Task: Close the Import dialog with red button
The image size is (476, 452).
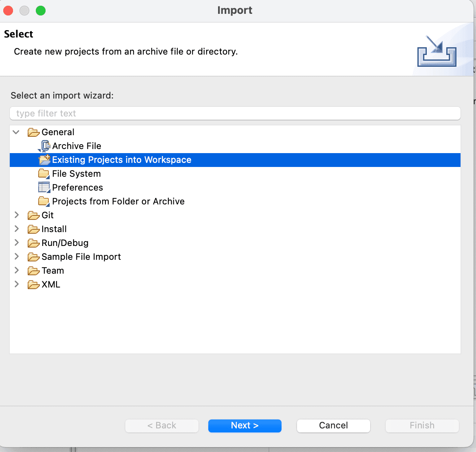Action: coord(9,11)
